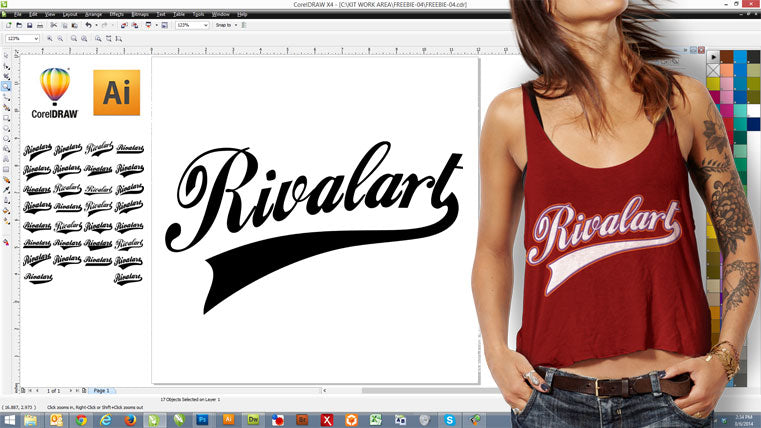The height and width of the screenshot is (428, 761).
Task: Open the Arrange menu
Action: [94, 14]
